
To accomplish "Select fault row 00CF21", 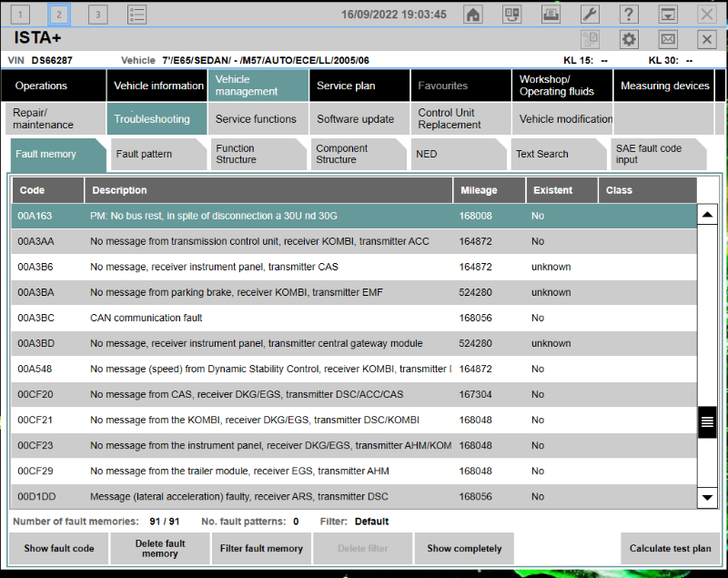I will pyautogui.click(x=354, y=421).
